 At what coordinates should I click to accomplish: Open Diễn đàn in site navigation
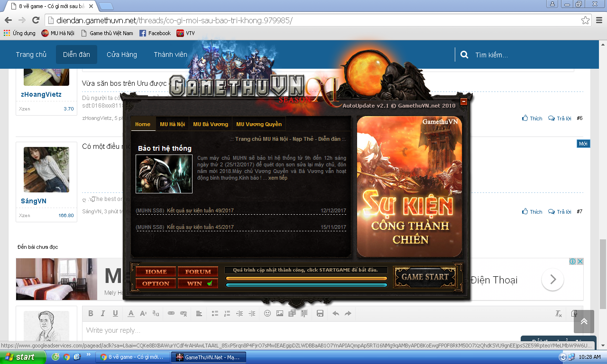pyautogui.click(x=76, y=55)
